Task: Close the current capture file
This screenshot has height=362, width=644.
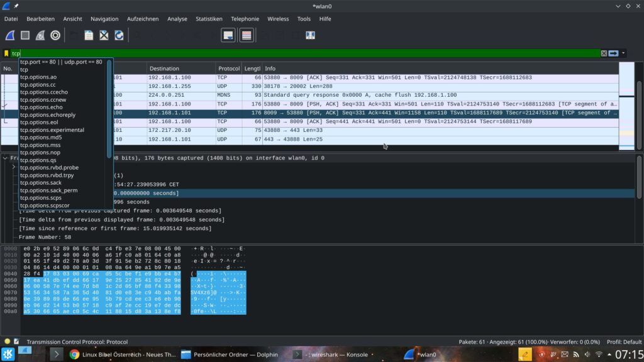Action: pos(104,35)
